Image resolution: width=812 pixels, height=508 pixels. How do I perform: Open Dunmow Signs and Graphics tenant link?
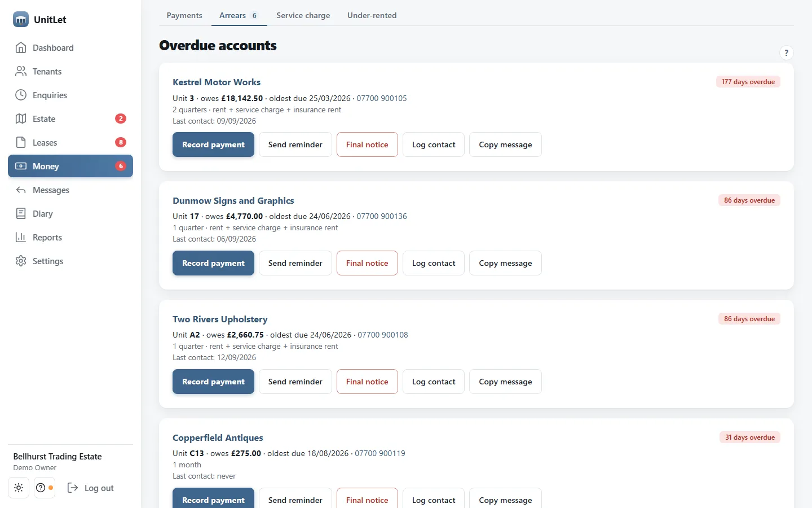click(x=233, y=201)
